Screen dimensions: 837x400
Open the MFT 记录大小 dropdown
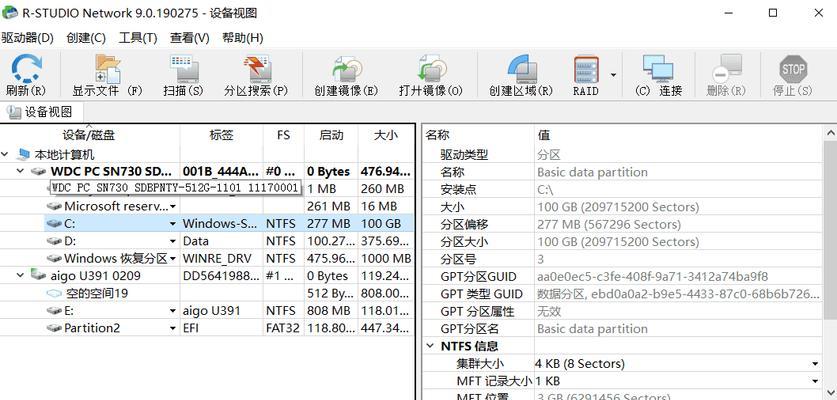coord(815,381)
